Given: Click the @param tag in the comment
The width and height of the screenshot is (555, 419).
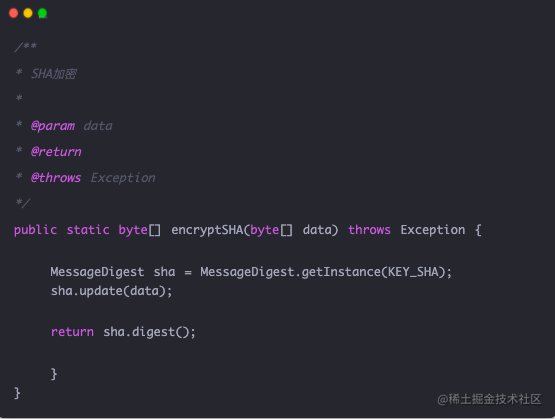Looking at the screenshot, I should point(53,126).
